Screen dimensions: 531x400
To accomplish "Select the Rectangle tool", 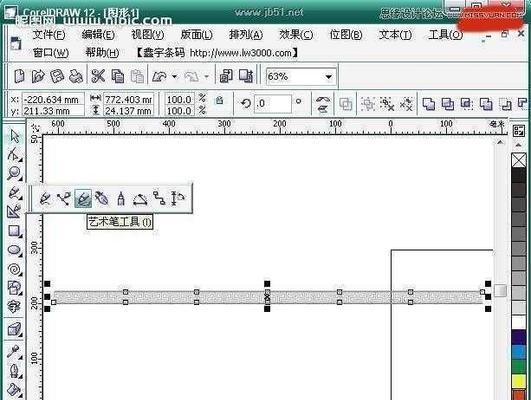I will pyautogui.click(x=14, y=231).
